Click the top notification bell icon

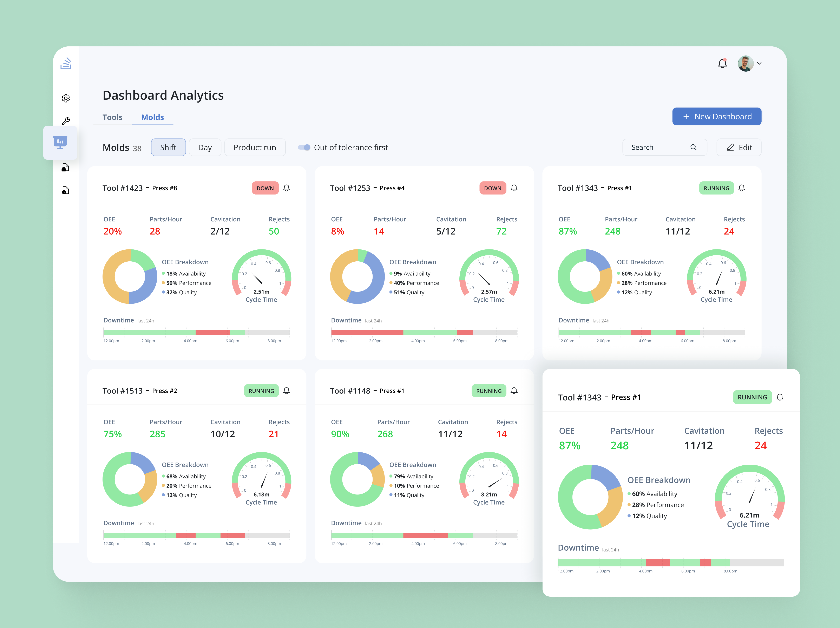click(722, 63)
